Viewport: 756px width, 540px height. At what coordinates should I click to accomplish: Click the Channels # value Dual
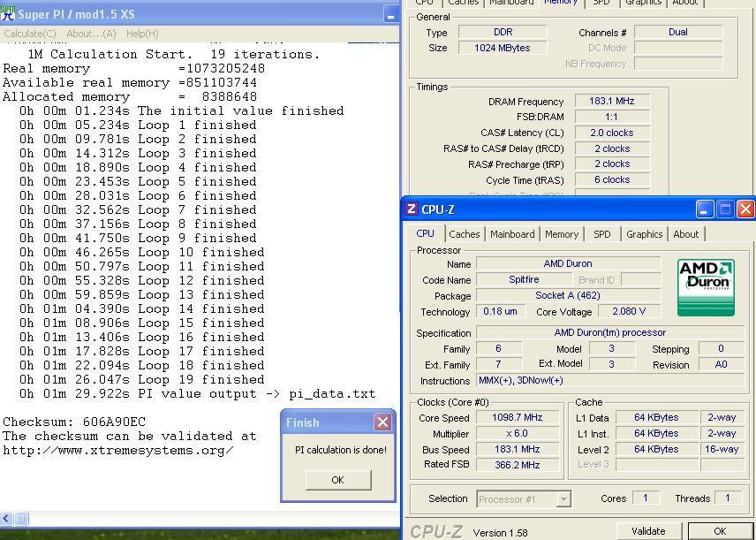click(678, 32)
